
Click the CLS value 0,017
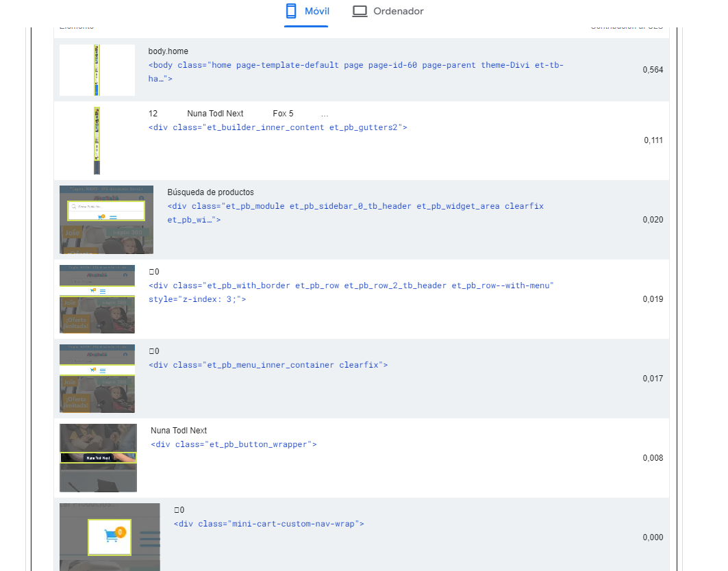point(653,379)
